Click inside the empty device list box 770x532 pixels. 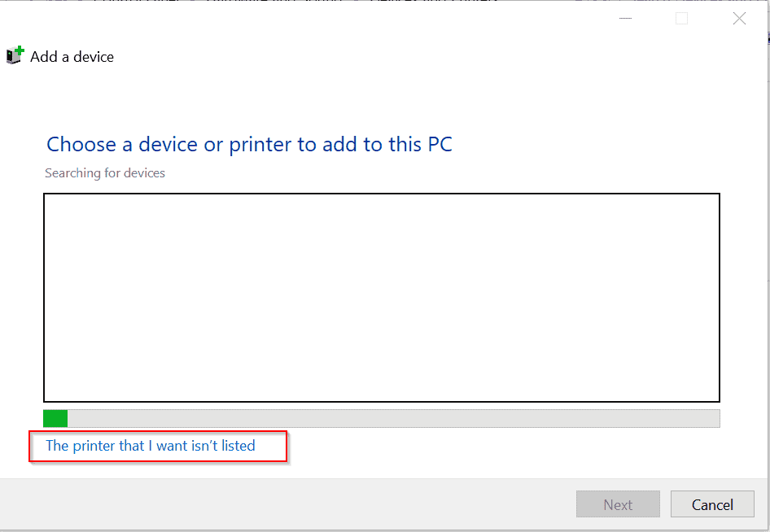click(382, 298)
